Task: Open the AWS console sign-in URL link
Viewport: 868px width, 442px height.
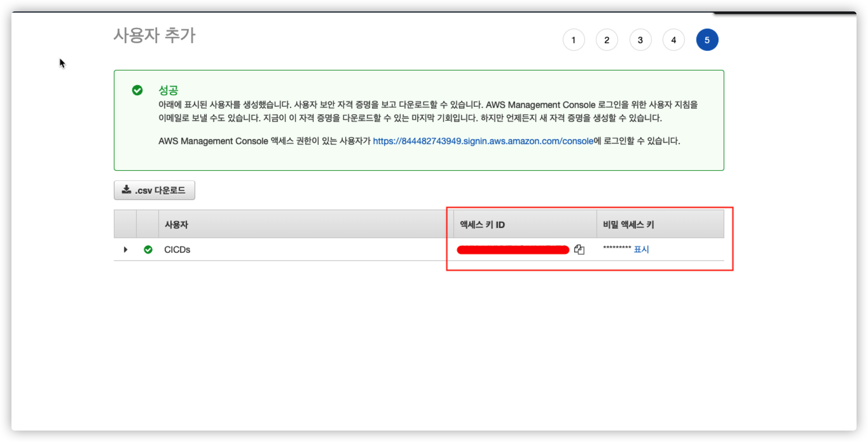Action: 483,141
